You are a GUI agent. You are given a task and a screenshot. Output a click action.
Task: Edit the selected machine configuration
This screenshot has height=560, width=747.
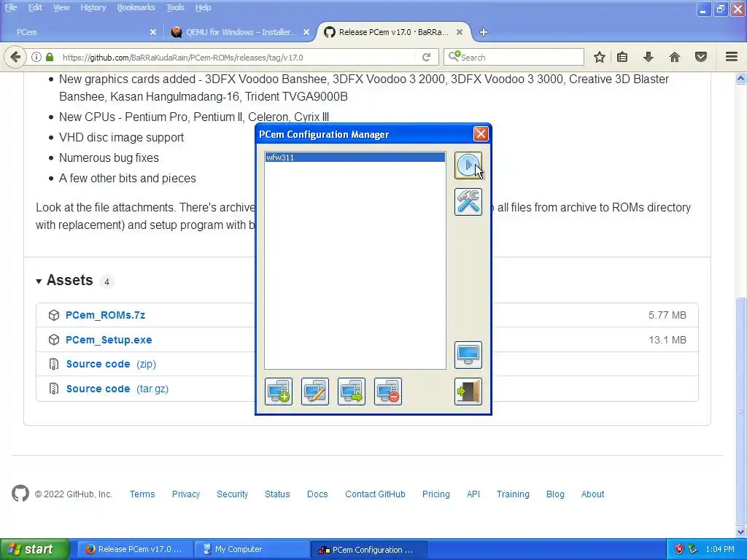(x=315, y=392)
